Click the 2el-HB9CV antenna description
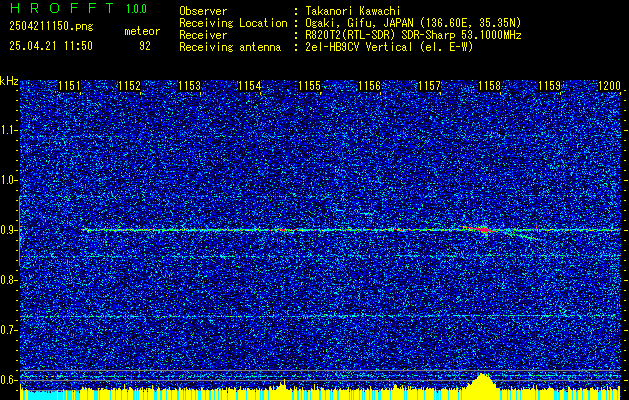629x400 pixels. click(x=389, y=47)
